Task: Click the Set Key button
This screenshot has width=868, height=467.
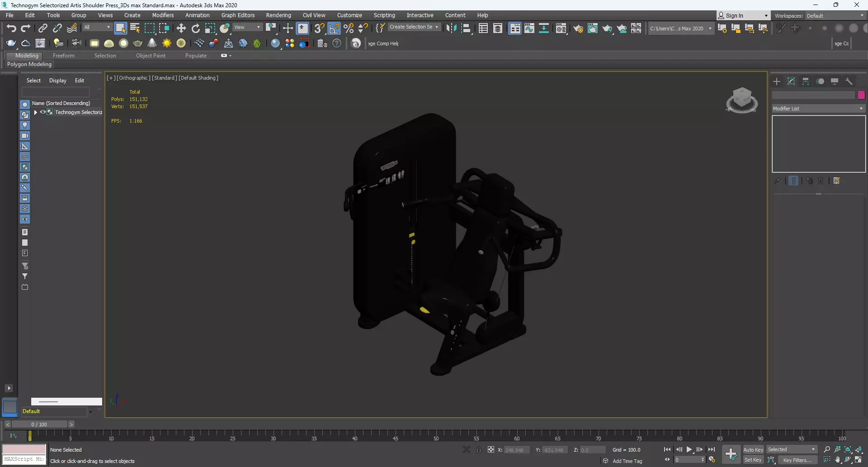Action: pos(753,460)
